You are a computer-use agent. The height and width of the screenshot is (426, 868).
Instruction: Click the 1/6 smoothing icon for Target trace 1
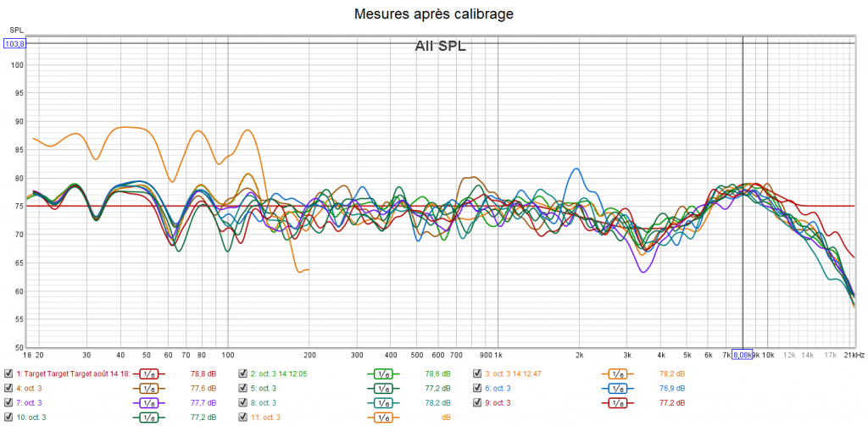pyautogui.click(x=147, y=373)
